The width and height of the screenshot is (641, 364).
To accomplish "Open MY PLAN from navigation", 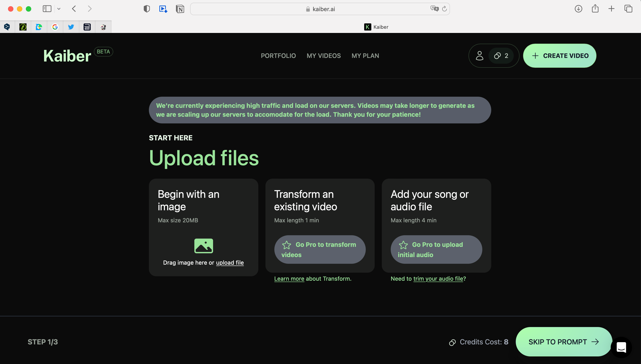I will coord(365,55).
